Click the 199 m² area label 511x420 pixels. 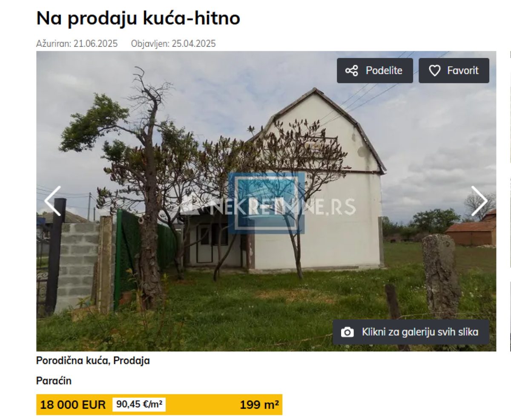259,405
